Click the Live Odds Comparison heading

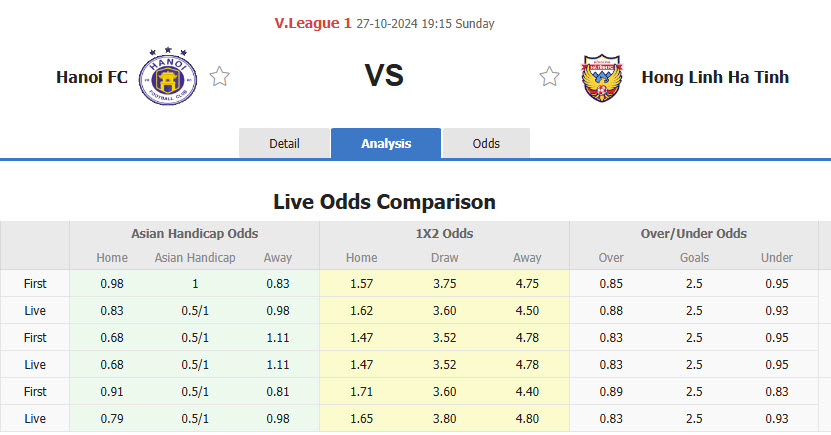click(x=384, y=202)
